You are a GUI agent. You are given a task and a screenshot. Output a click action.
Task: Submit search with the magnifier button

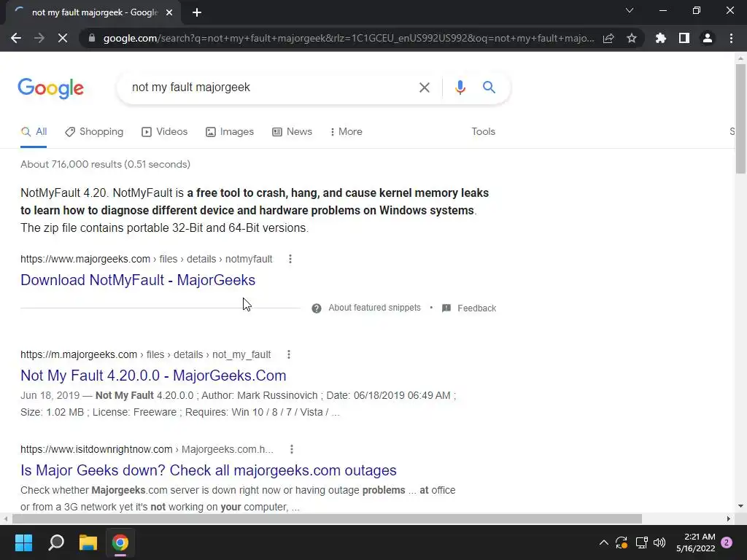[489, 87]
